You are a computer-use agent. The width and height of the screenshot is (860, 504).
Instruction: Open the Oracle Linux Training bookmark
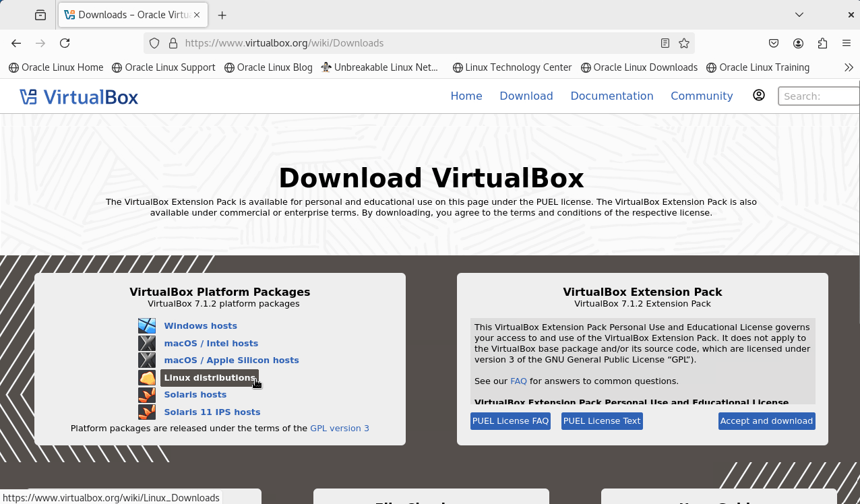click(758, 67)
